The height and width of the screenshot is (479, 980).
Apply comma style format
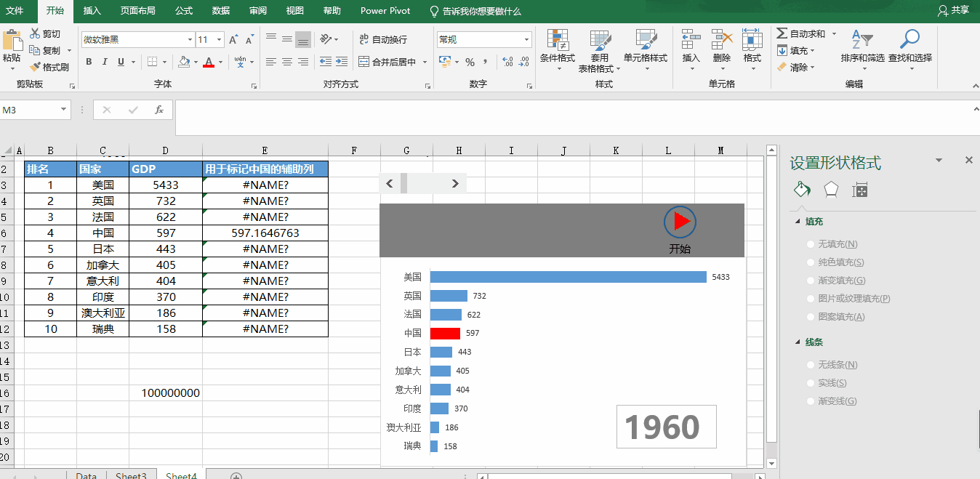pos(486,62)
